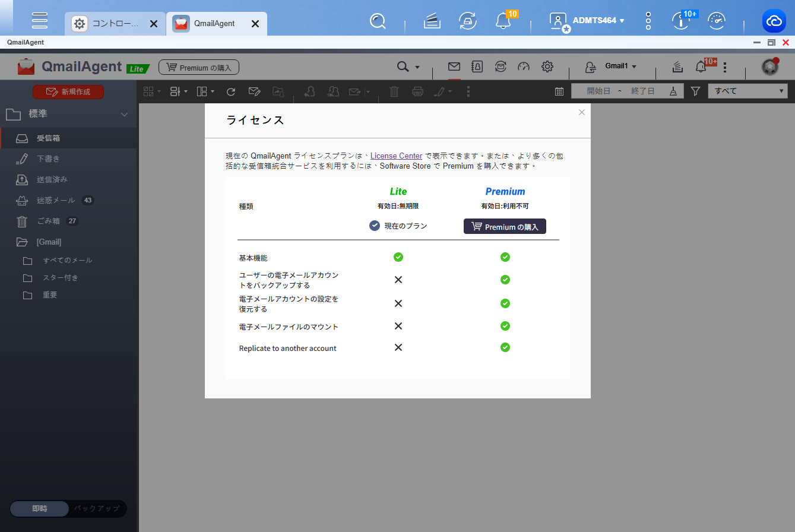Click the License Center link
Viewport: 795px width, 532px height.
(x=396, y=156)
